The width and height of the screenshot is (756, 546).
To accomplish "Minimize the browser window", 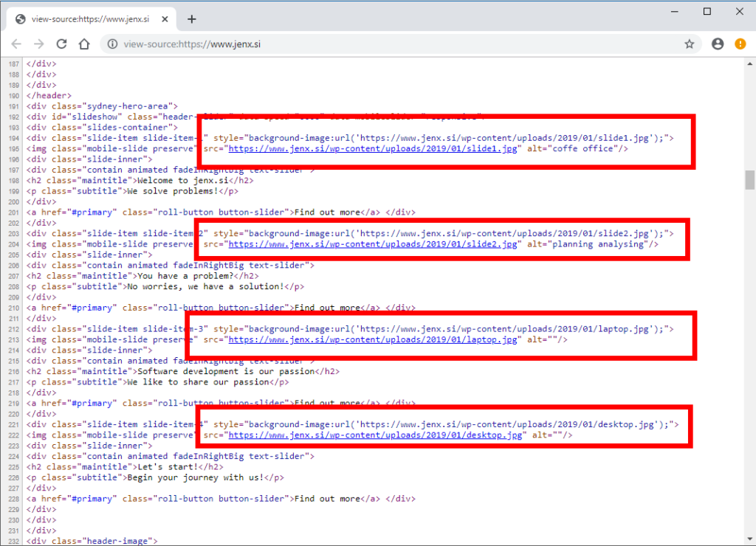I will tap(675, 12).
